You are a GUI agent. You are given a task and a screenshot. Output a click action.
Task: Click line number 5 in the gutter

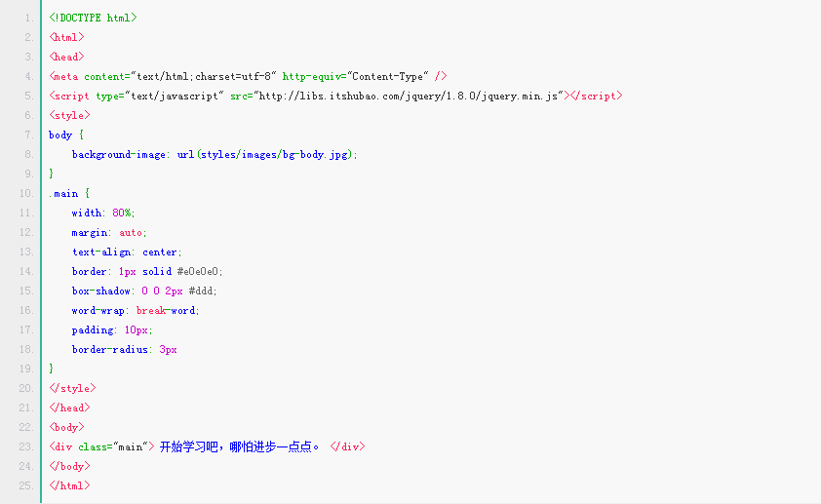[28, 97]
